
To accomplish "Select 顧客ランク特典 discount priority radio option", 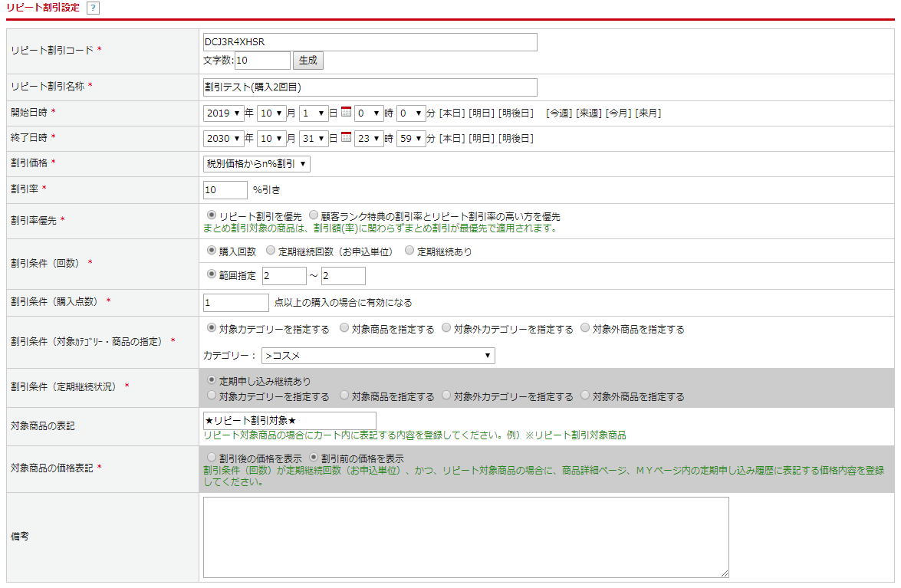I will pos(314,216).
